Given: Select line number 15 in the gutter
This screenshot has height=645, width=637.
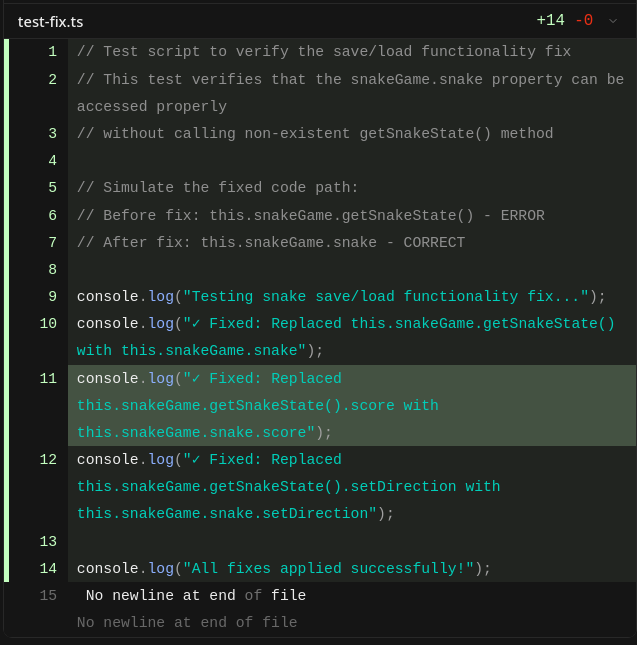Looking at the screenshot, I should pyautogui.click(x=48, y=596).
